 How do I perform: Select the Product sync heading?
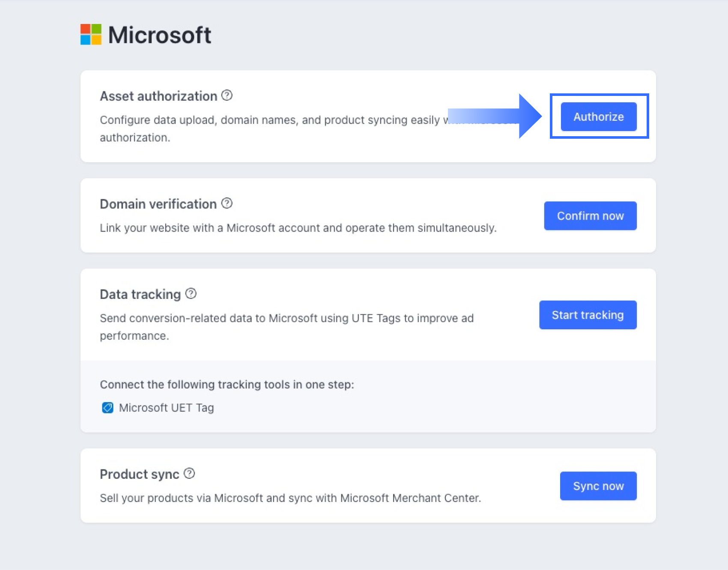(x=139, y=475)
